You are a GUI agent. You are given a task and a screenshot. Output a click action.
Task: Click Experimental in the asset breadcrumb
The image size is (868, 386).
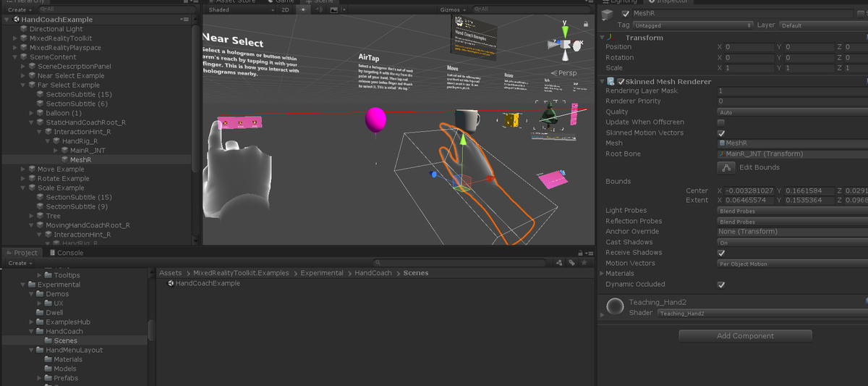(322, 273)
